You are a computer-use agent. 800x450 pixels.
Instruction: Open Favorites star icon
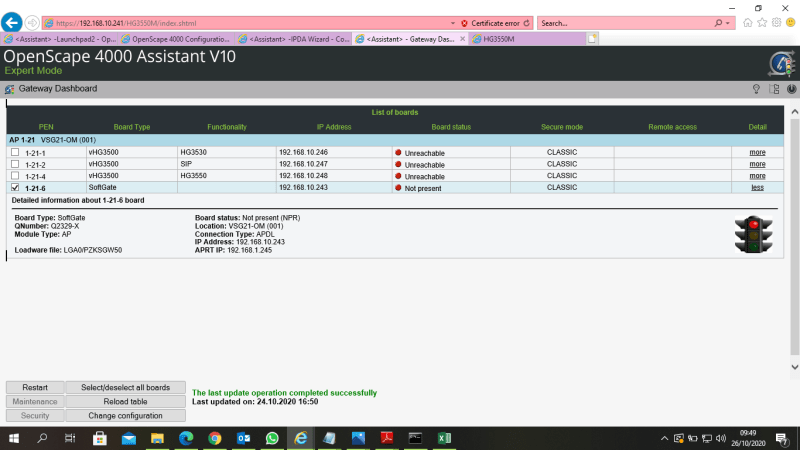pyautogui.click(x=762, y=22)
